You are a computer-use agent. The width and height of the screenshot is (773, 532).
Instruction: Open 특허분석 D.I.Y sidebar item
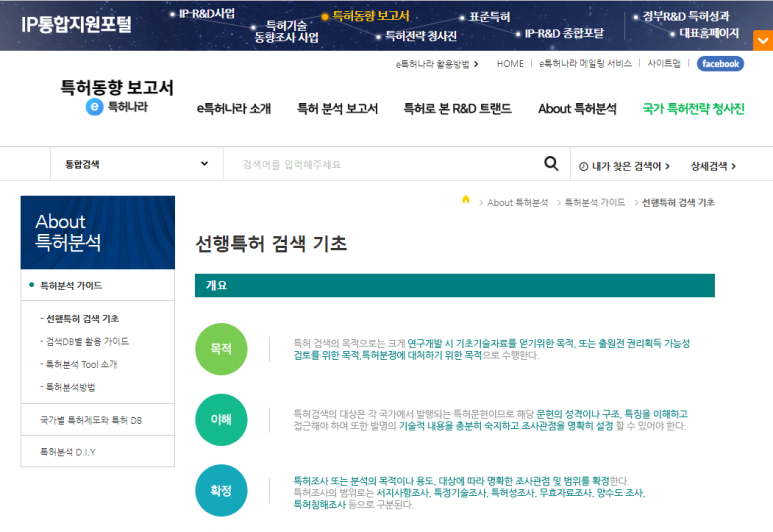point(68,452)
